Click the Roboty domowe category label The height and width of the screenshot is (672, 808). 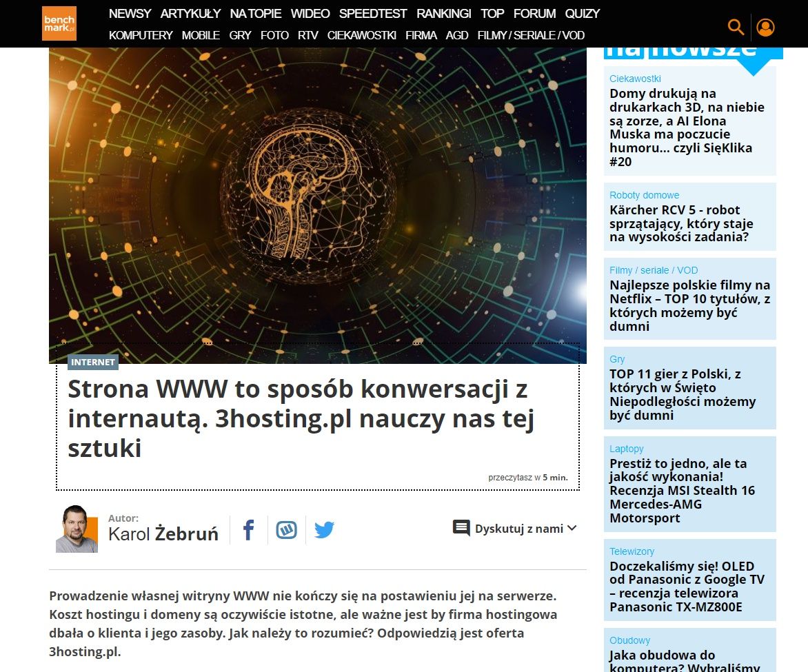(644, 195)
